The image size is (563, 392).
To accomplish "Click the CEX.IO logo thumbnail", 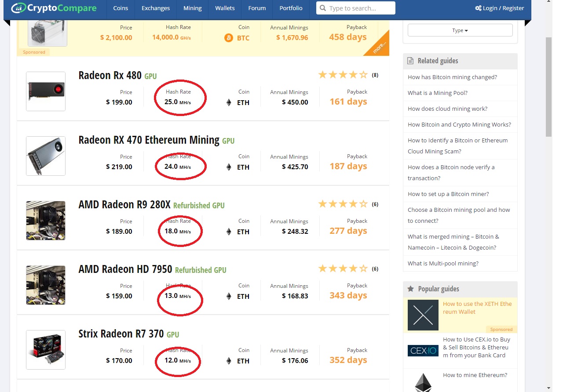I will (423, 351).
